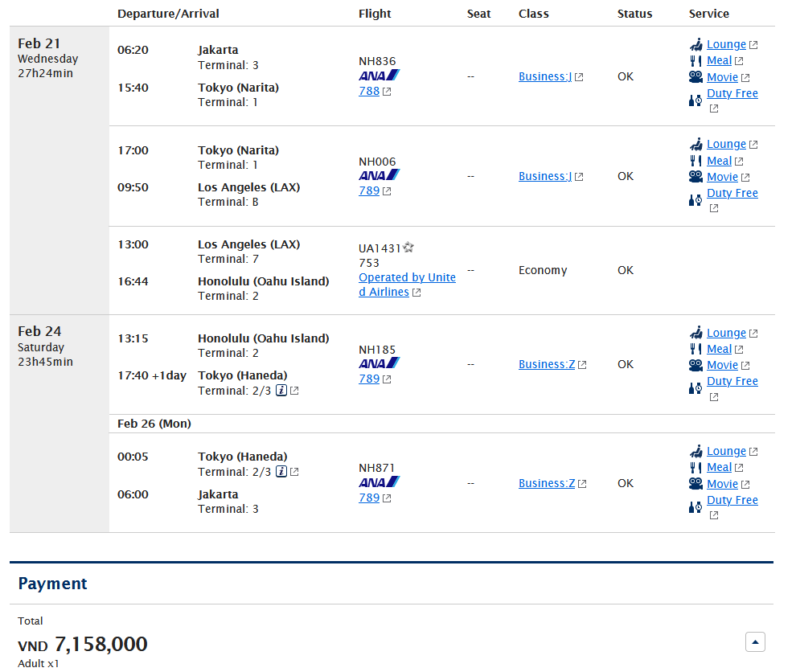Open Lounge link for flight NH871
Screen dimensions: 796x672
[x=726, y=451]
